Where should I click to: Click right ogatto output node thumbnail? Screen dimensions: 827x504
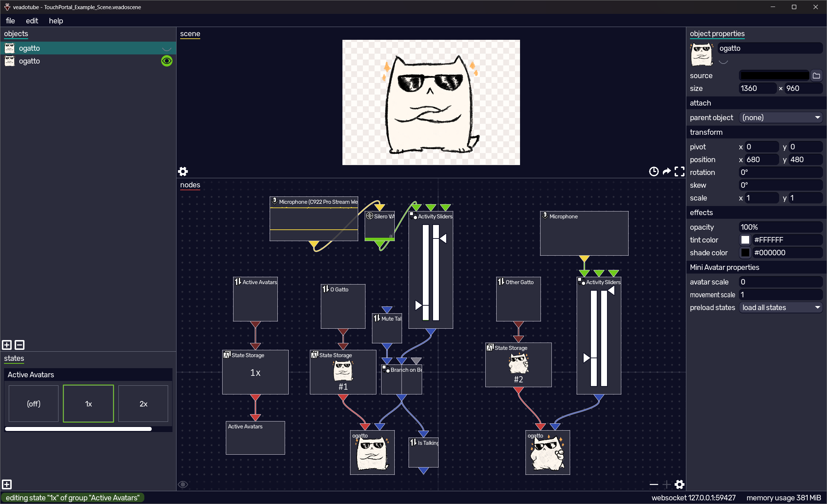547,453
